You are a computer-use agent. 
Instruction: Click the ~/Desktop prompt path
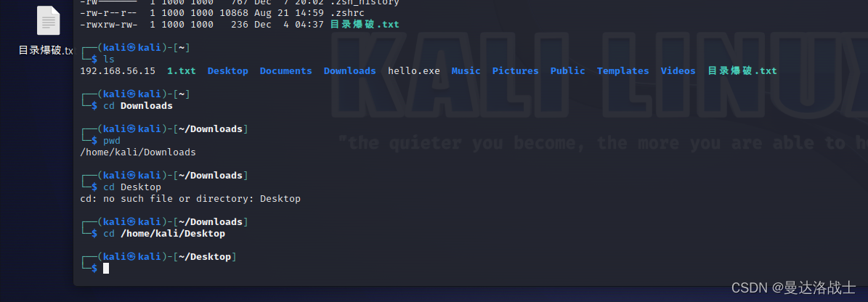pyautogui.click(x=205, y=257)
